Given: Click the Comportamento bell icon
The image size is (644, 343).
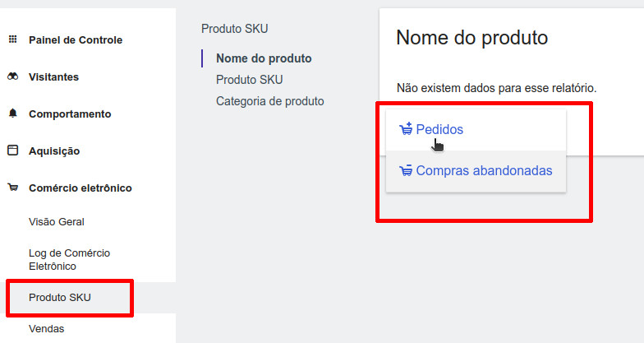Looking at the screenshot, I should click(12, 114).
